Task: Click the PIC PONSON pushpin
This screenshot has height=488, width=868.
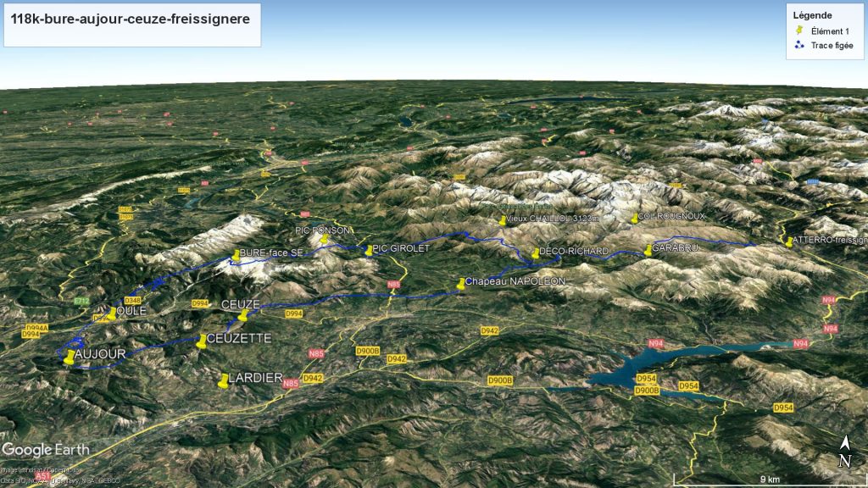Action: [324, 240]
